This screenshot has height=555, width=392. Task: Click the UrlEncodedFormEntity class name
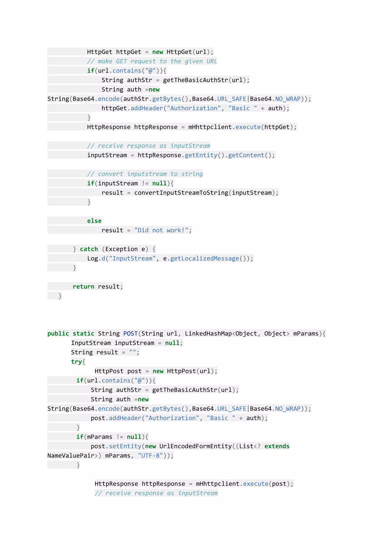click(195, 446)
